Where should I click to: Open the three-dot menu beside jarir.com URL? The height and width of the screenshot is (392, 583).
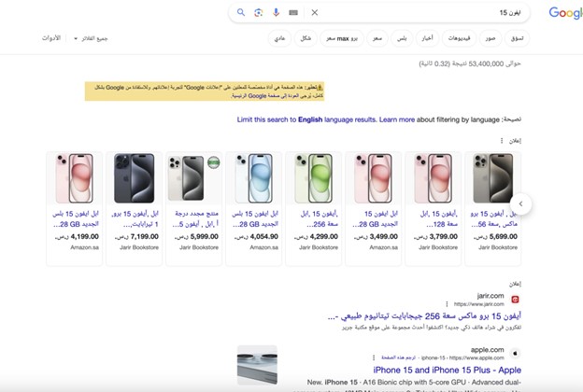coord(447,304)
